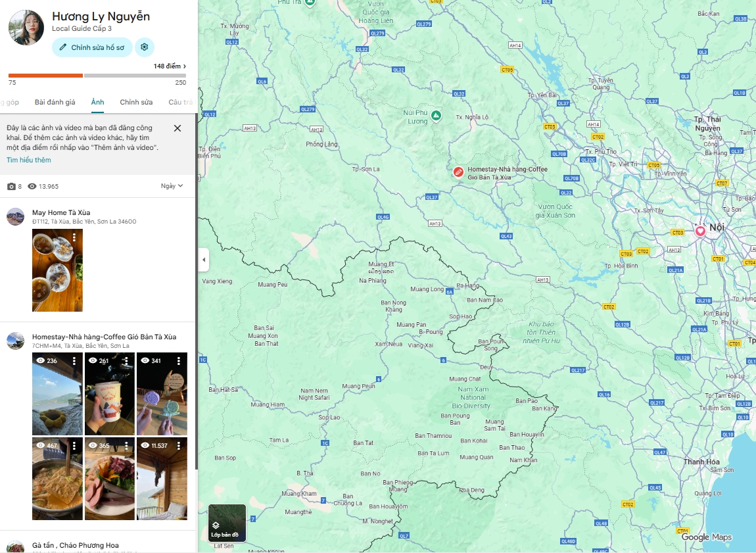The image size is (756, 553).
Task: Click Tp. Yên Bái city label
Action: coord(542,95)
